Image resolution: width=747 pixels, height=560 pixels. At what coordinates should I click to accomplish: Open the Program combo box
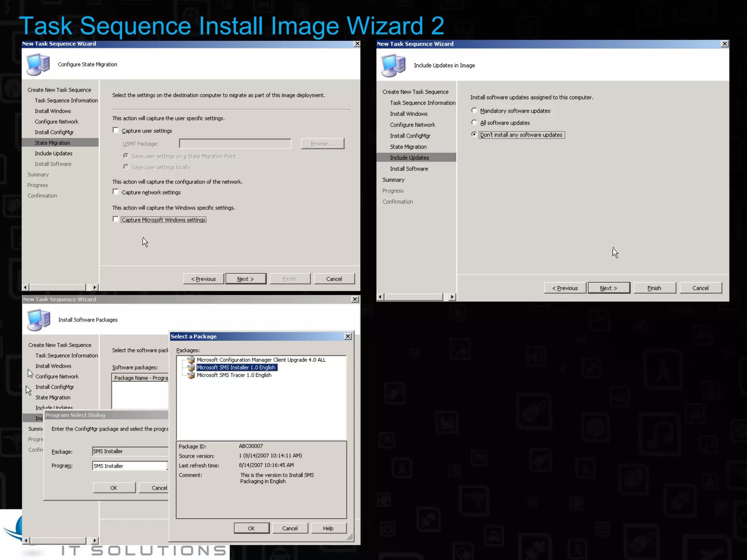(130, 466)
